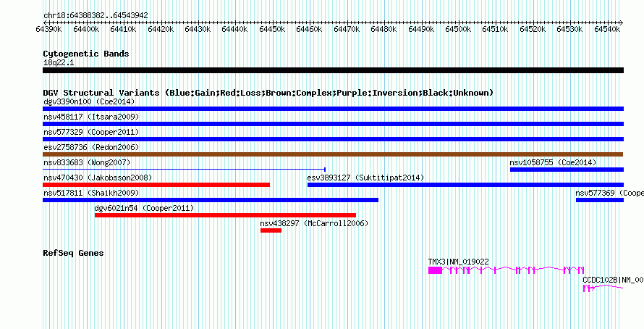Select the 64390k ruler tick label

coord(49,29)
